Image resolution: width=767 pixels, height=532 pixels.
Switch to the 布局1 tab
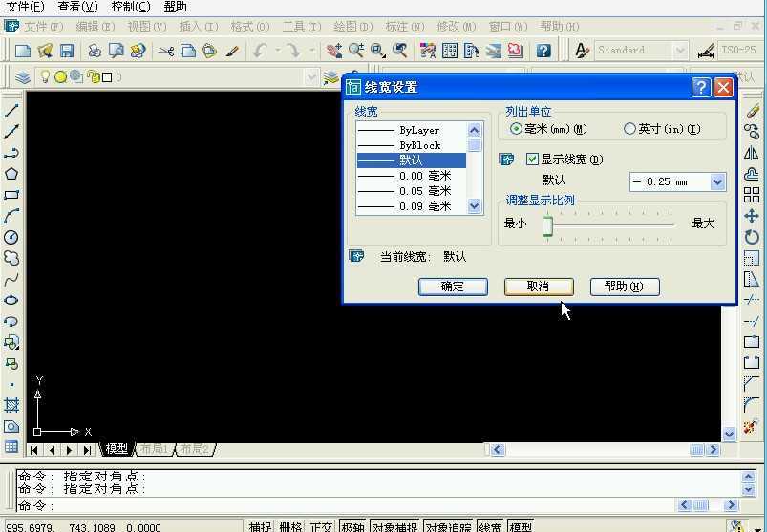154,448
